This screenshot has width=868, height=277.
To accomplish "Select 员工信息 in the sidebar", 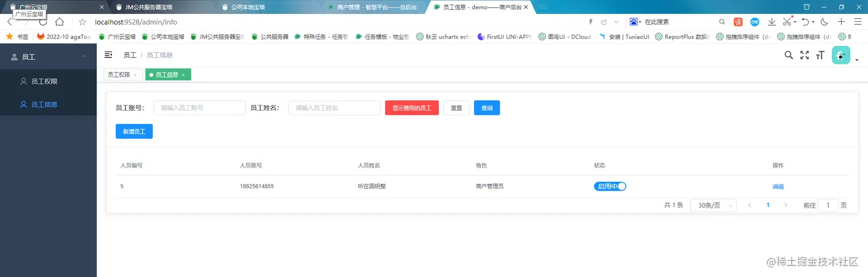I will click(x=48, y=104).
